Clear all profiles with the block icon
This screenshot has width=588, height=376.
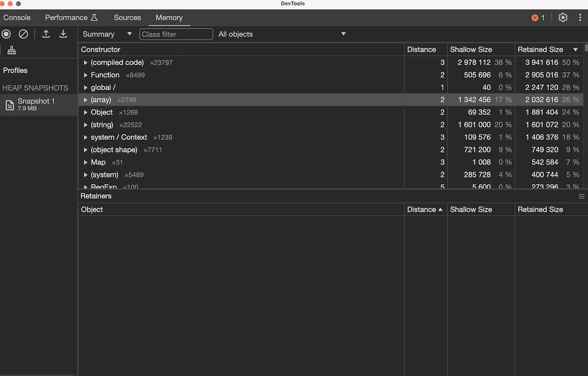23,34
